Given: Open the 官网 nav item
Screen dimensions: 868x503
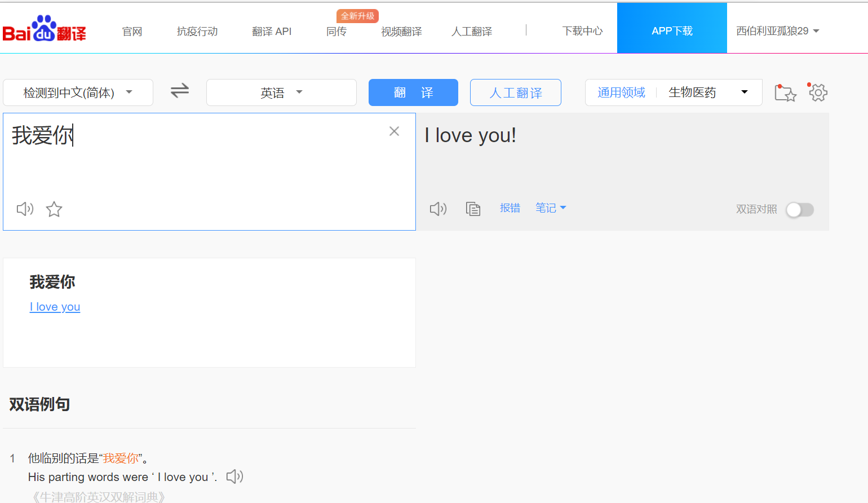Looking at the screenshot, I should [x=132, y=32].
